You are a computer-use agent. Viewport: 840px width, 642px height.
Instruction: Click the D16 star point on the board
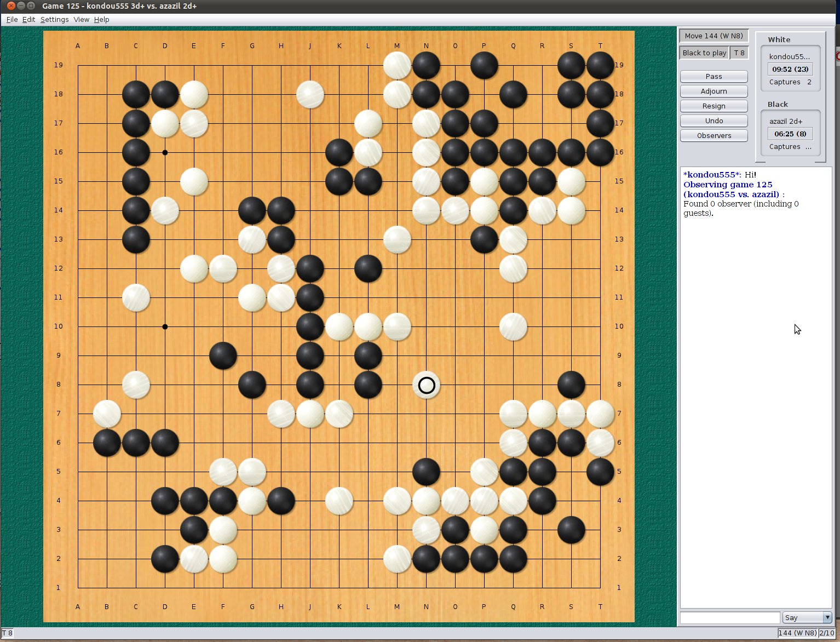165,152
